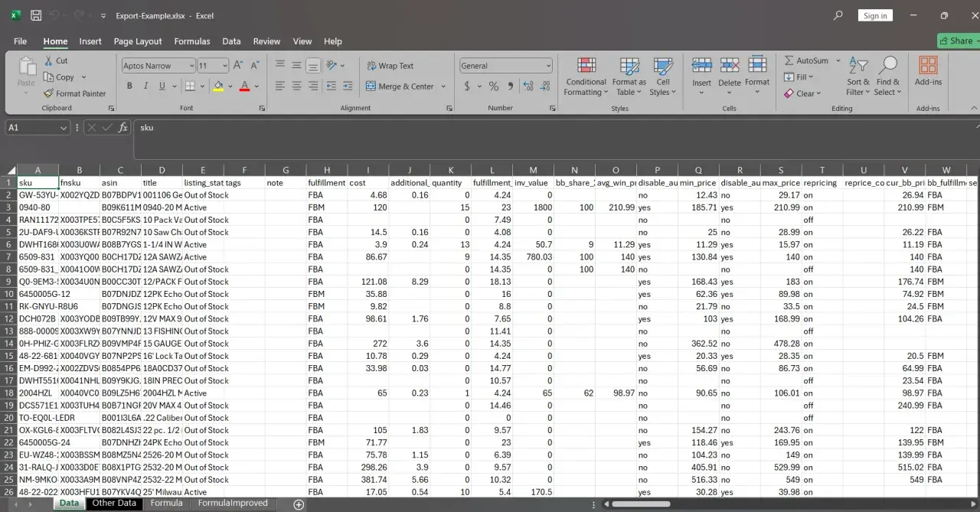Open Find & Select menu

888,77
